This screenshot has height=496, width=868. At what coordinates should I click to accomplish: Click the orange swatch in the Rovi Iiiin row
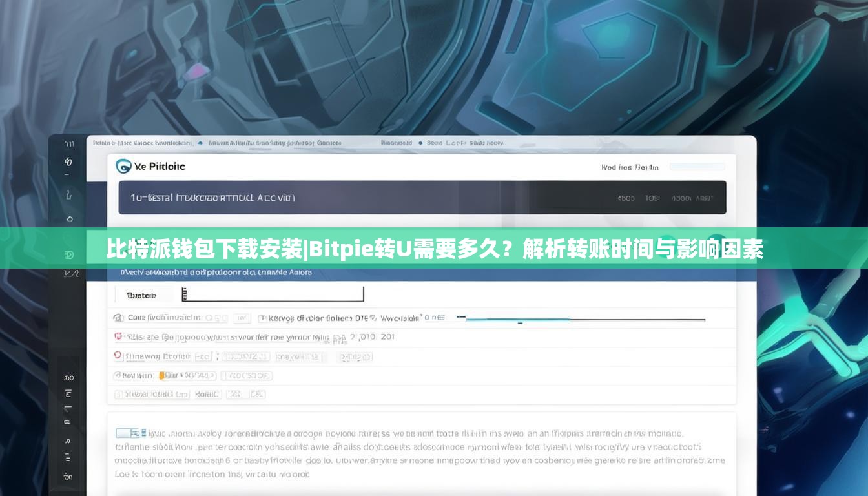(x=162, y=375)
